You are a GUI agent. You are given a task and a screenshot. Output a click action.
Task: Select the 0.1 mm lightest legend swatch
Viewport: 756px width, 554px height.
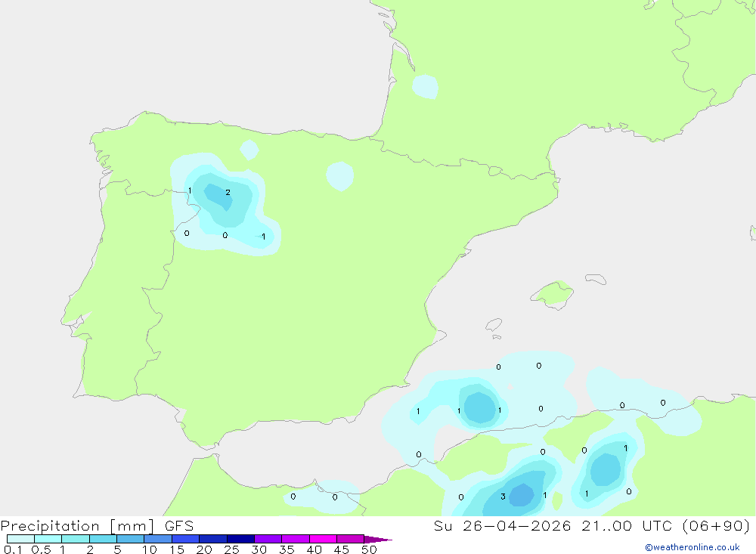click(x=20, y=539)
